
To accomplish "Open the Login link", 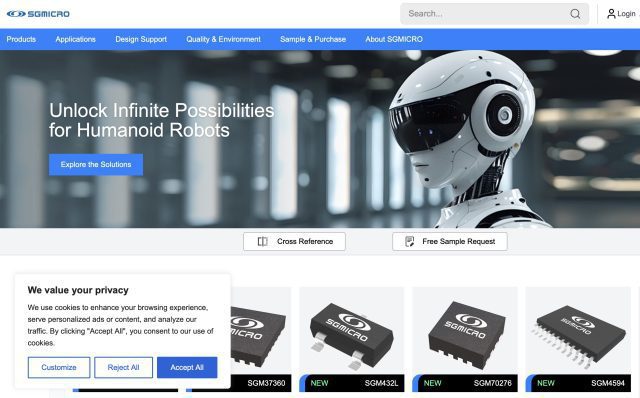I will tap(626, 14).
